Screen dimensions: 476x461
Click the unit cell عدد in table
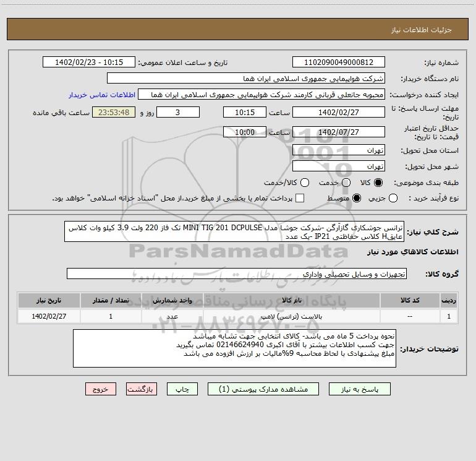tap(172, 316)
